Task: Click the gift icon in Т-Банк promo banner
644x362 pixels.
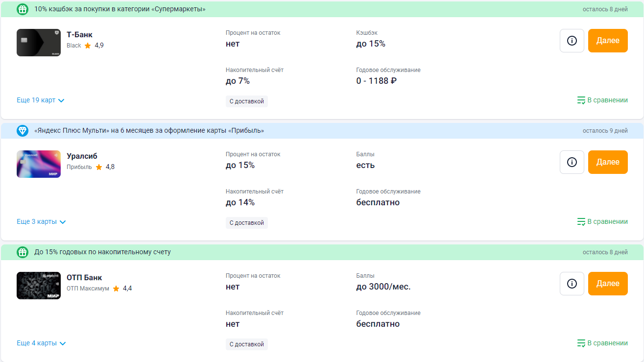Action: point(23,9)
